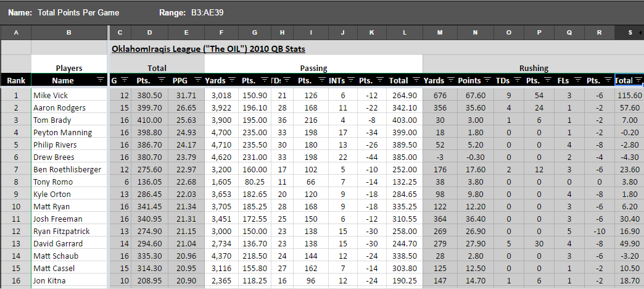Viewport: 644px width, 289px height.
Task: Open the Rushing Points column filter
Action: click(487, 80)
